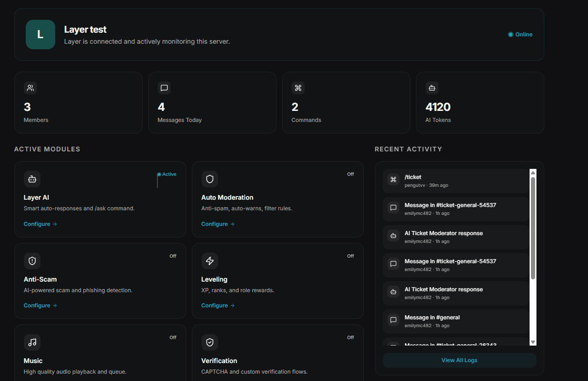Click the Music module title
588x381 pixels.
[33, 361]
